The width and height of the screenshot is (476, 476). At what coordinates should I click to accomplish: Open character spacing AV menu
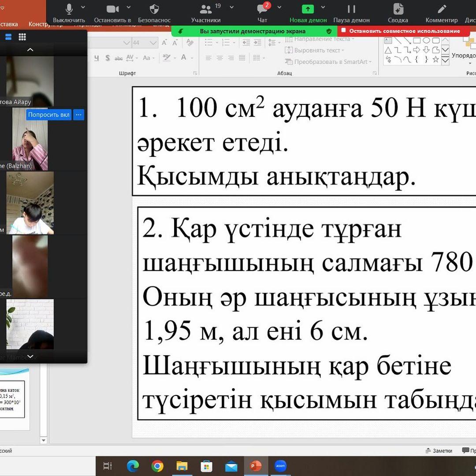tap(132, 58)
